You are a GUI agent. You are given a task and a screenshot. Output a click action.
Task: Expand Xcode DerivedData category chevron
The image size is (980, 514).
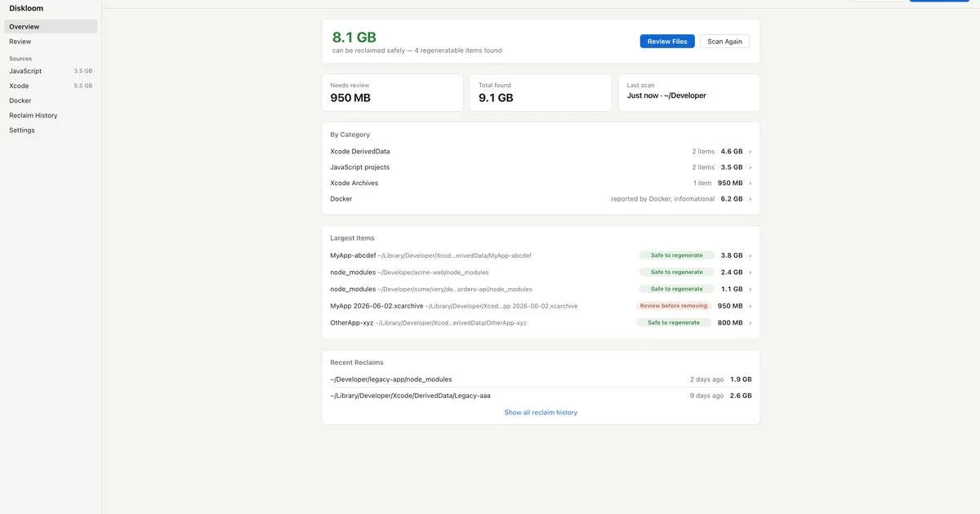click(751, 152)
